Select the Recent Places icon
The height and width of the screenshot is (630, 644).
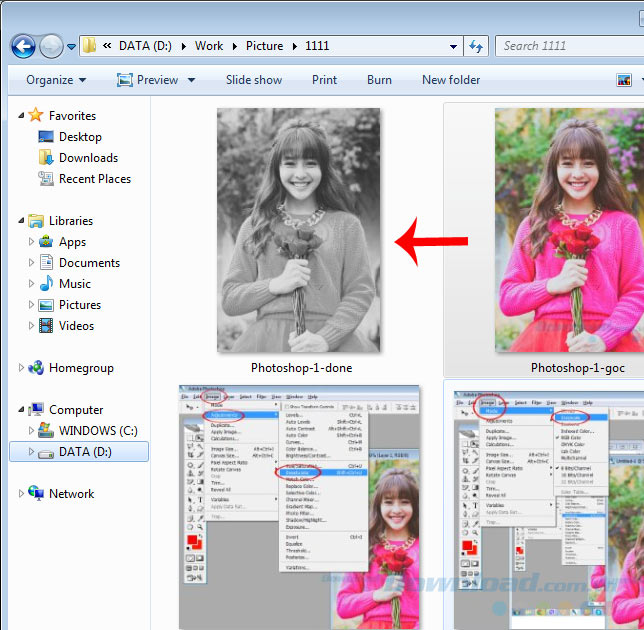tap(46, 179)
